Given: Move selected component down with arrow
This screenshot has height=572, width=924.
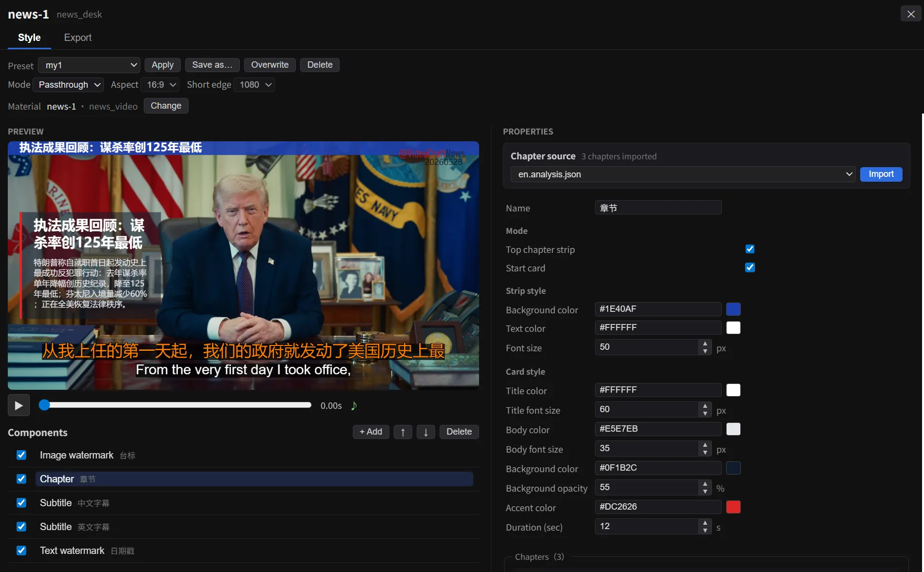Looking at the screenshot, I should point(426,432).
